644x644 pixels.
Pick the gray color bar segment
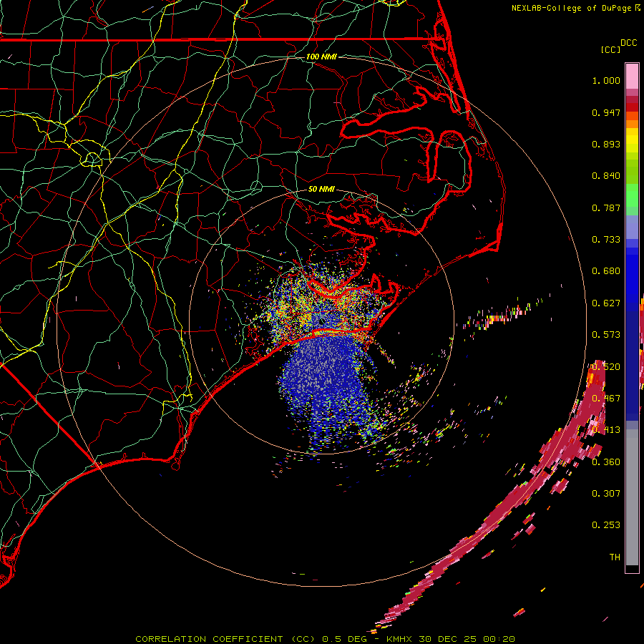pos(632,497)
